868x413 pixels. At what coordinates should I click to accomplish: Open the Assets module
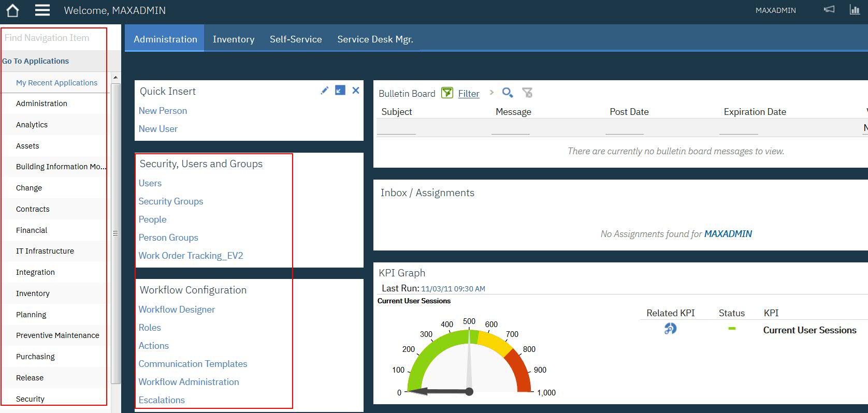(x=27, y=146)
